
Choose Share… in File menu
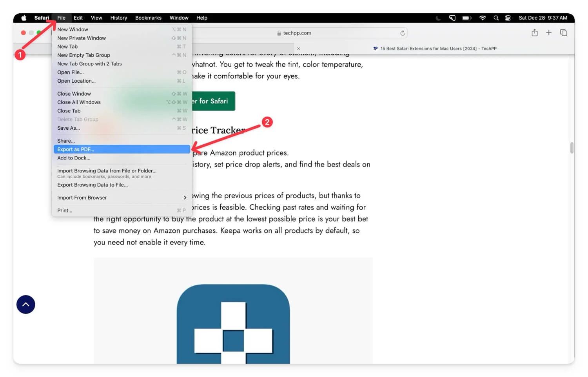(x=122, y=141)
